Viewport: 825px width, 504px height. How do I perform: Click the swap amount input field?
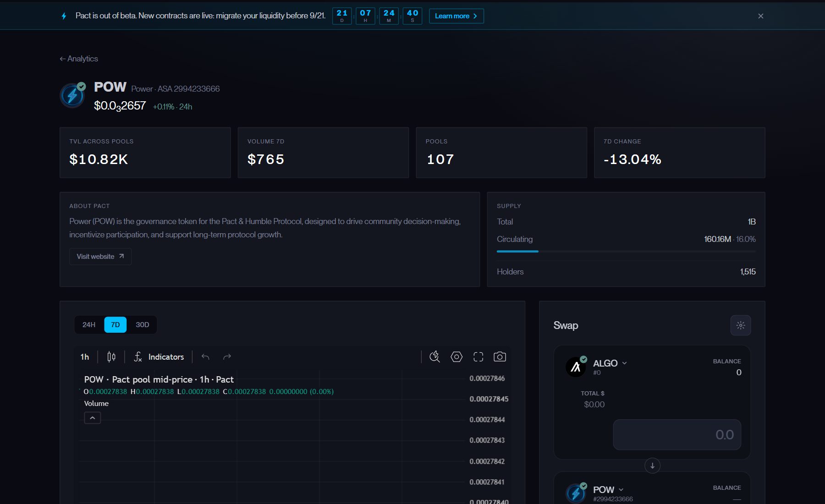coord(677,435)
